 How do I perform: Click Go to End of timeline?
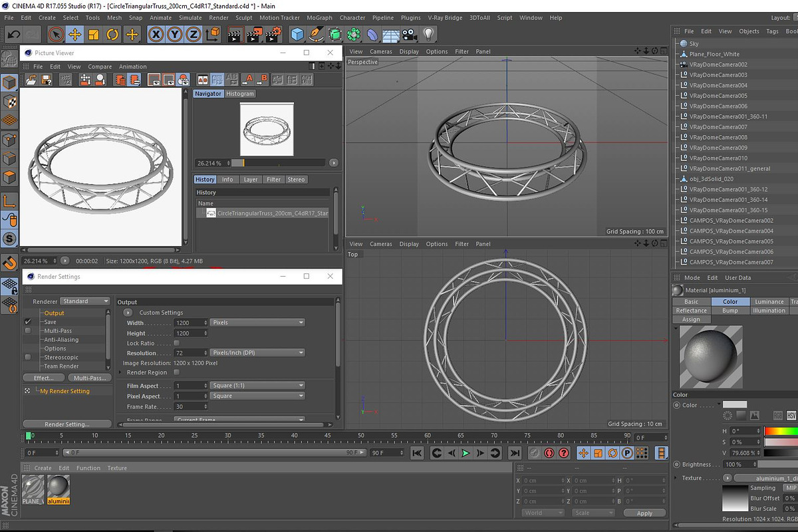coord(514,453)
